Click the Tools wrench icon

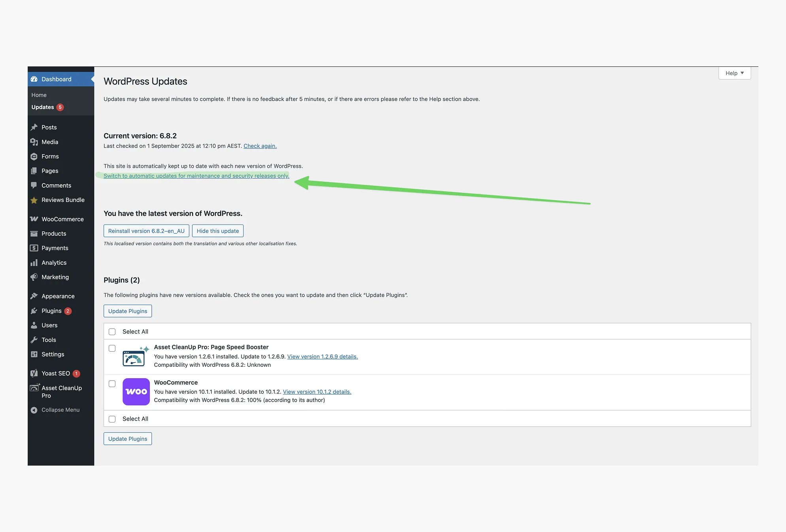pos(34,340)
